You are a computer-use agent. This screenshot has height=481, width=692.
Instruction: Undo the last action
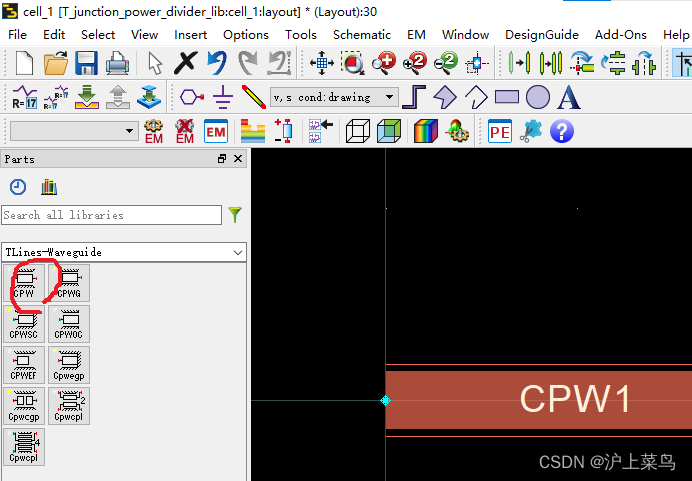click(x=217, y=62)
